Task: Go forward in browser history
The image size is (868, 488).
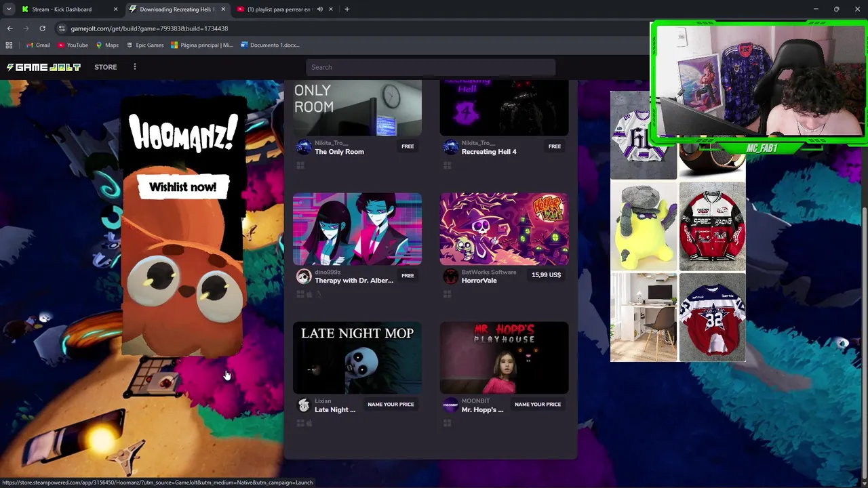Action: point(26,28)
